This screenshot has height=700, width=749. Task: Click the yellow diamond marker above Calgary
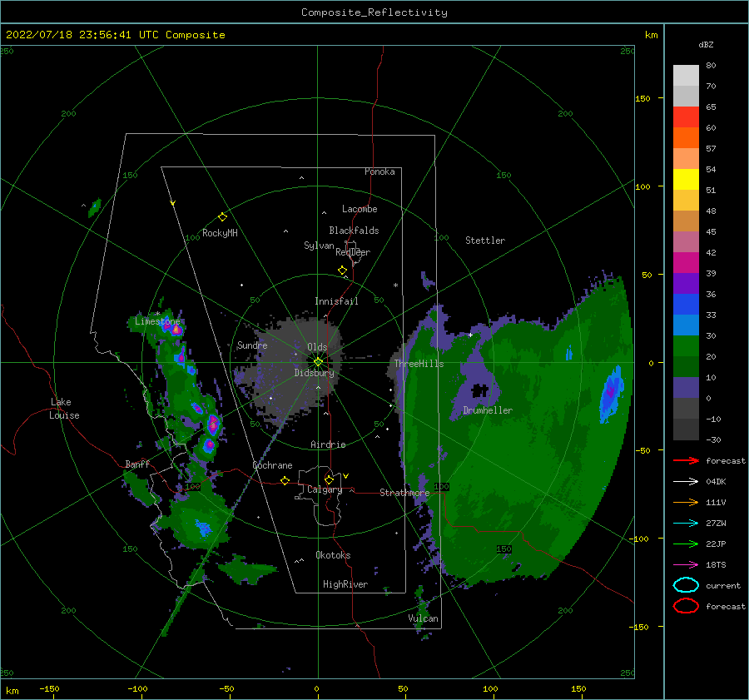coord(329,479)
